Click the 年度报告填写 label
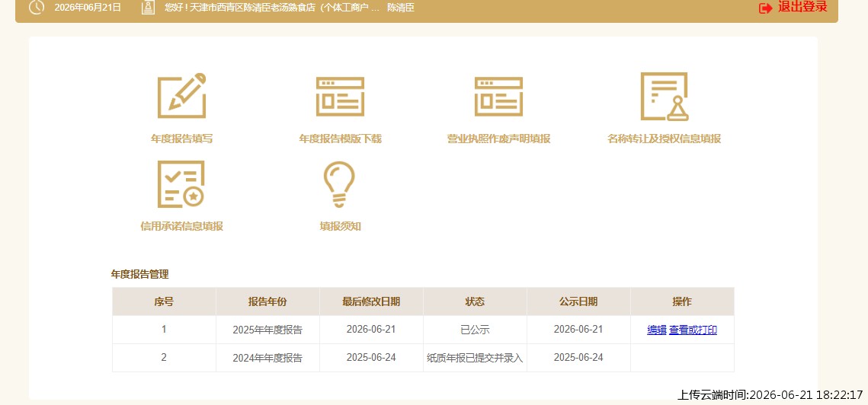This screenshot has height=405, width=868. [x=181, y=139]
